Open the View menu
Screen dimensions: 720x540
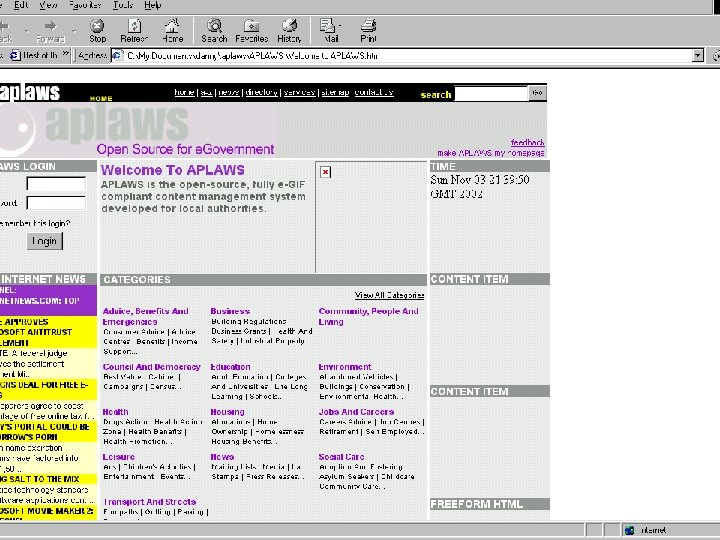pos(48,5)
